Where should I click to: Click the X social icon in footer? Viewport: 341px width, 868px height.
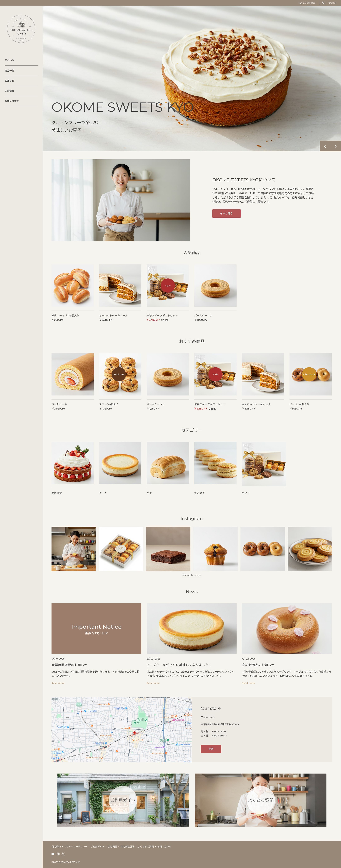tap(63, 854)
